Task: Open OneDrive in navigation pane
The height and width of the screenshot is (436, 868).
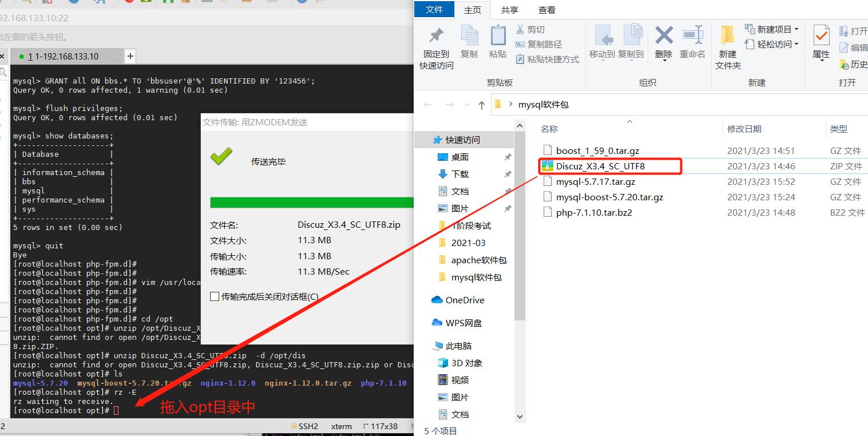Action: pos(465,300)
